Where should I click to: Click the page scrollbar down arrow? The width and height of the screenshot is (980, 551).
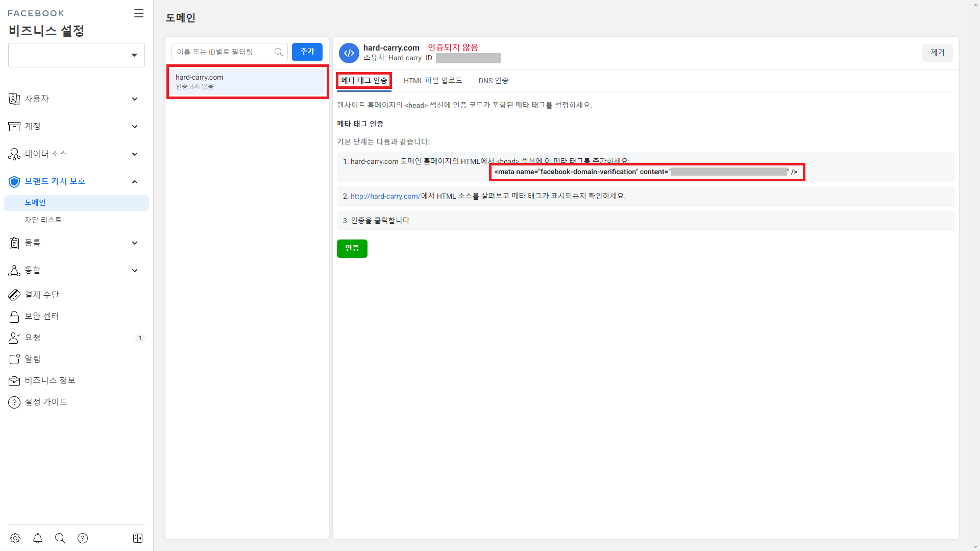pos(976,547)
